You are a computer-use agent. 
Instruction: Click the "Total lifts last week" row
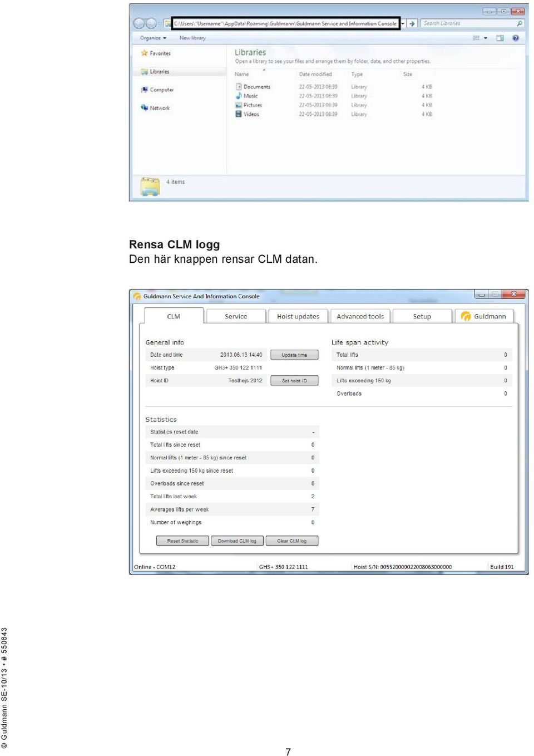pyautogui.click(x=232, y=497)
